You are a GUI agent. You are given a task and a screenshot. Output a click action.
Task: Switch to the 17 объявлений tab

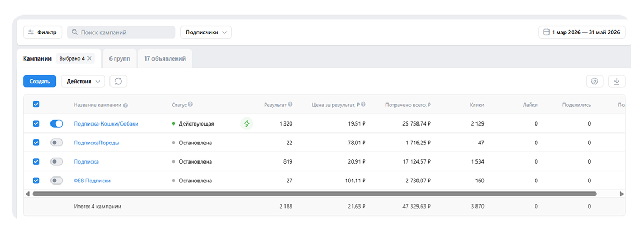[165, 58]
